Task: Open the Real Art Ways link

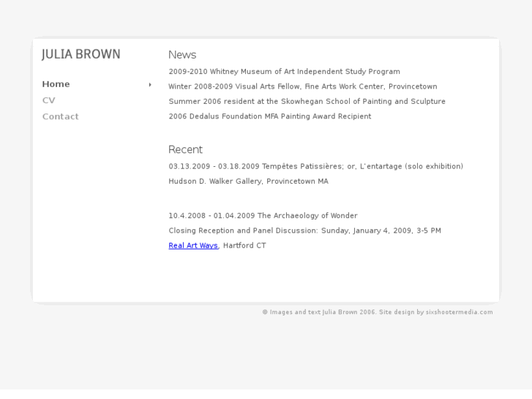Action: [x=193, y=245]
